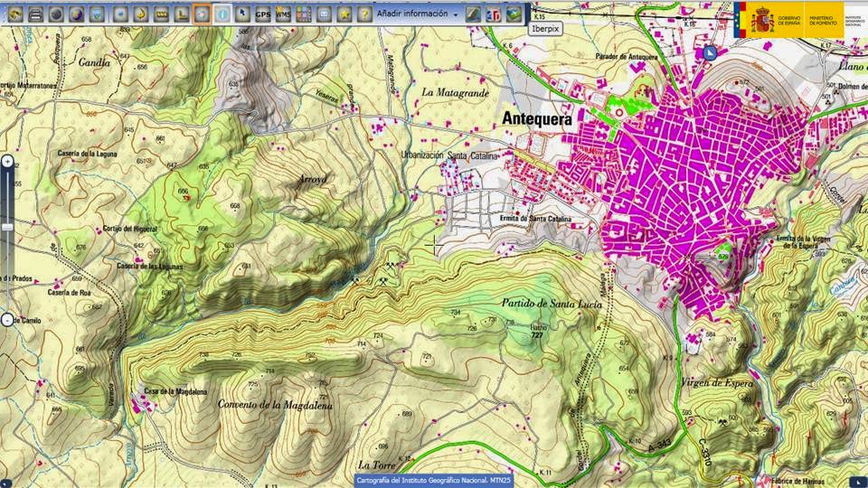Select the arrow pointer tool

pyautogui.click(x=242, y=14)
